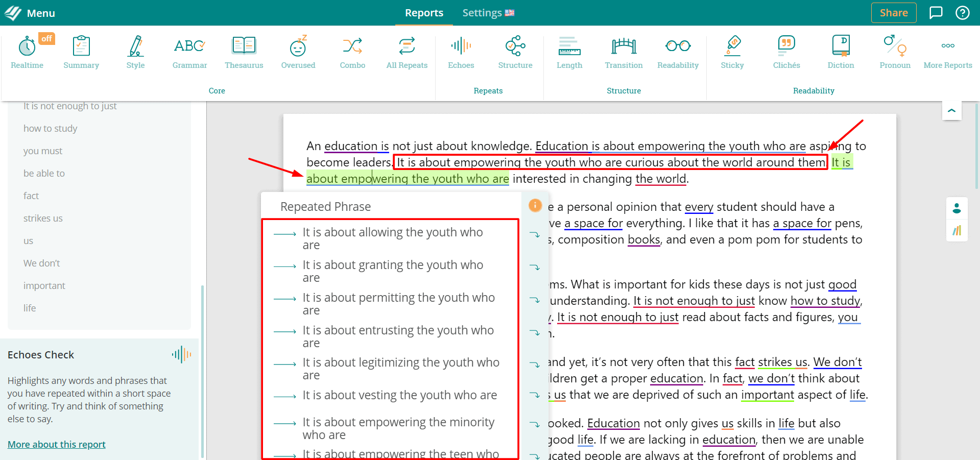Select the Sticky sentences report
This screenshot has width=980, height=460.
(732, 52)
